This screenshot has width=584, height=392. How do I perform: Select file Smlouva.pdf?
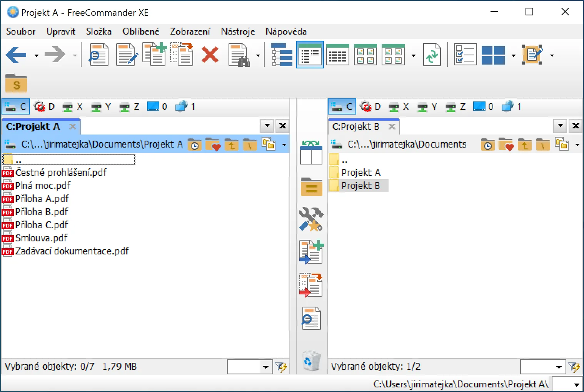(x=35, y=238)
